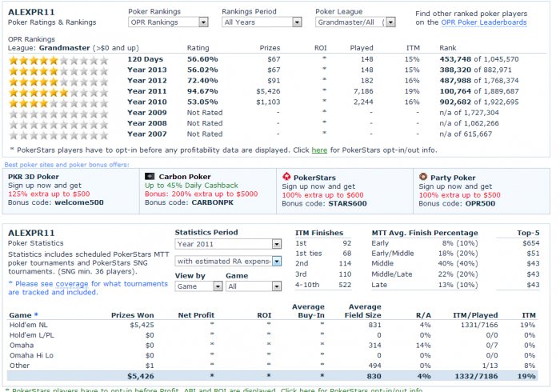Click the total 1332/7186 value
This screenshot has width=560, height=392.
pyautogui.click(x=476, y=376)
